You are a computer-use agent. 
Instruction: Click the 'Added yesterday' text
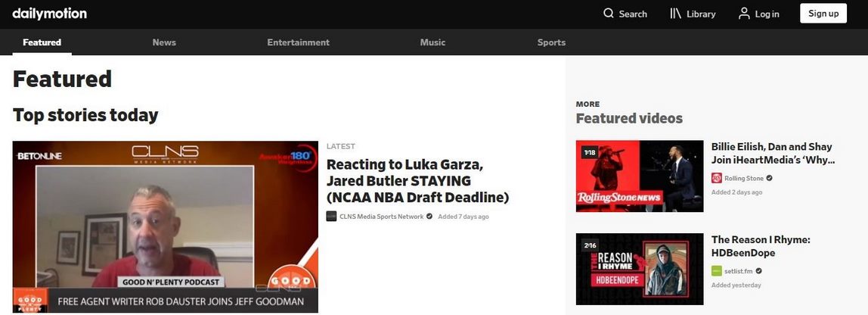coord(736,285)
